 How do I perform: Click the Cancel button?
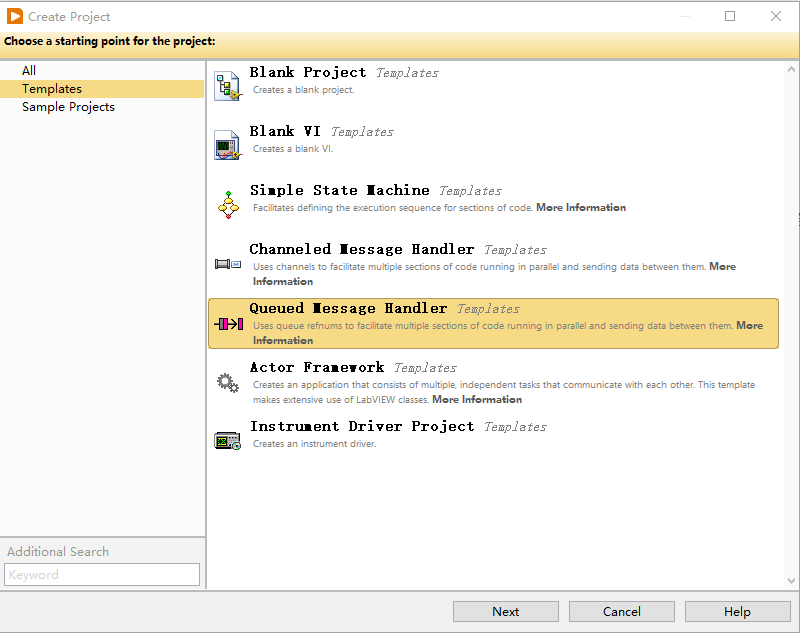click(621, 611)
